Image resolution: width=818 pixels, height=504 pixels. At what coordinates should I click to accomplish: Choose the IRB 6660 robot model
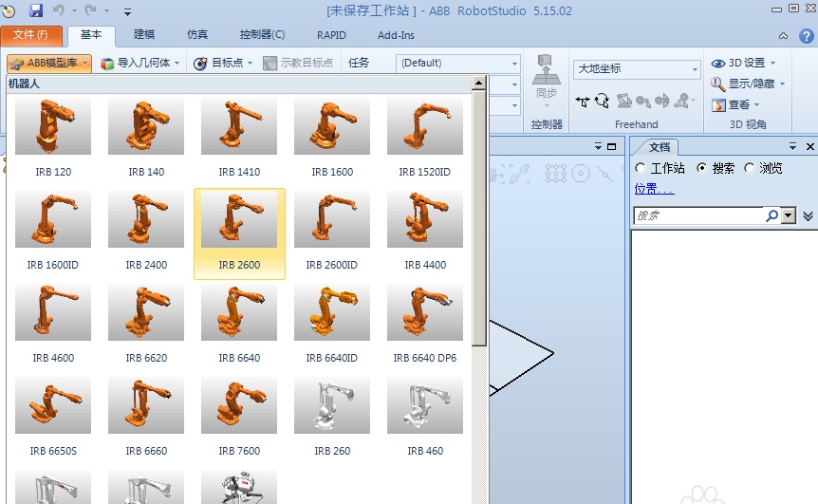coord(146,419)
